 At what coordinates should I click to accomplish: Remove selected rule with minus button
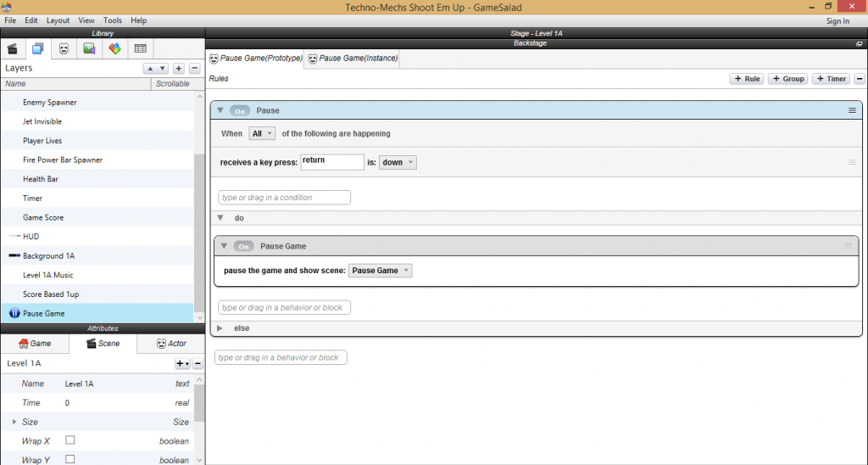(x=860, y=79)
